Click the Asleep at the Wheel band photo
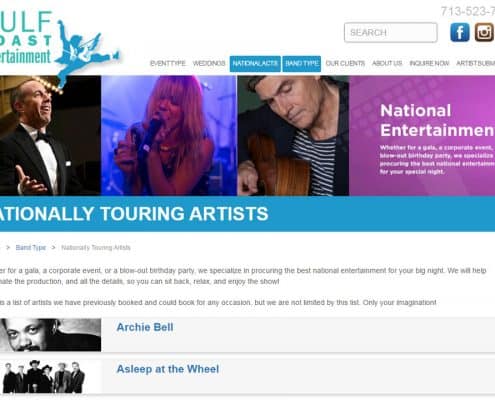 click(43, 376)
